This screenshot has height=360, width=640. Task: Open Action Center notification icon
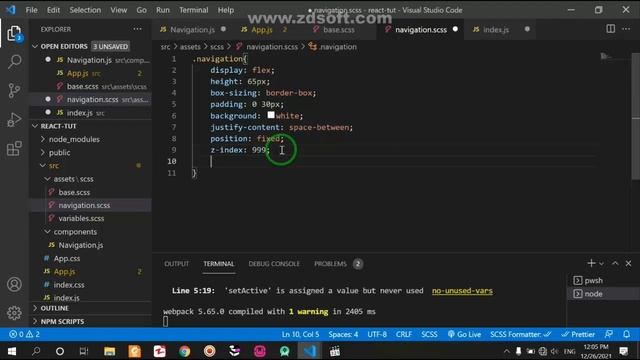[624, 351]
